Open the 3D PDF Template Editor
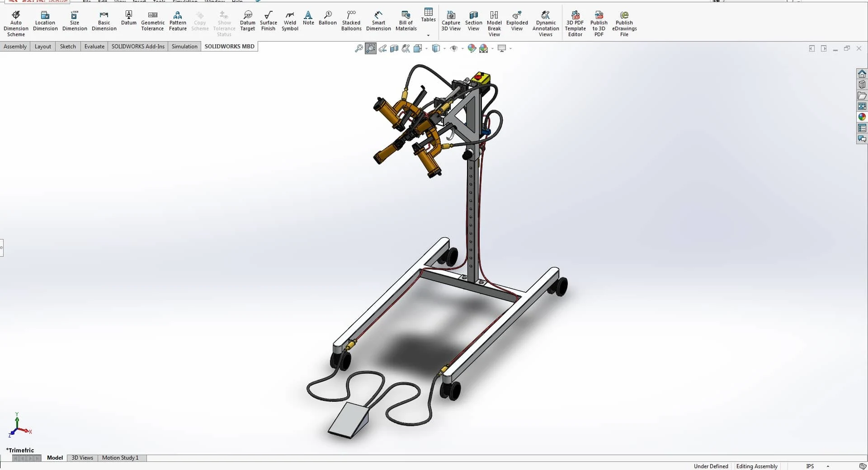The width and height of the screenshot is (868, 470). 575,23
